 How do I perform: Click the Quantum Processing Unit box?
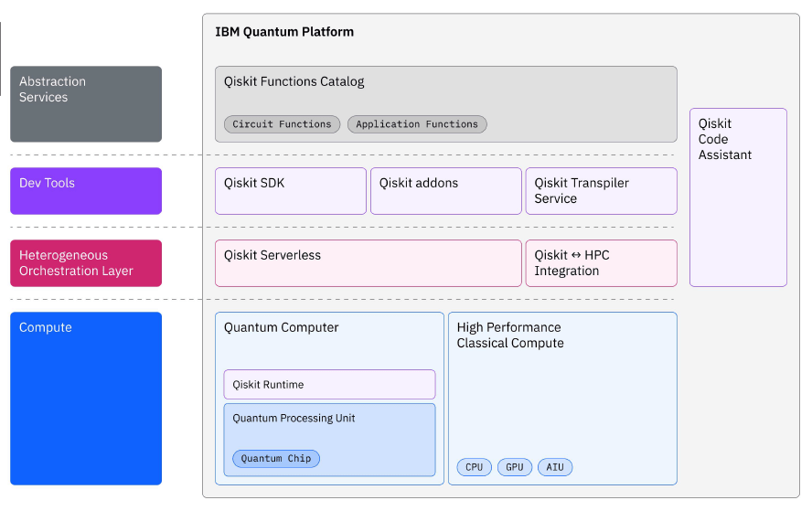click(329, 440)
